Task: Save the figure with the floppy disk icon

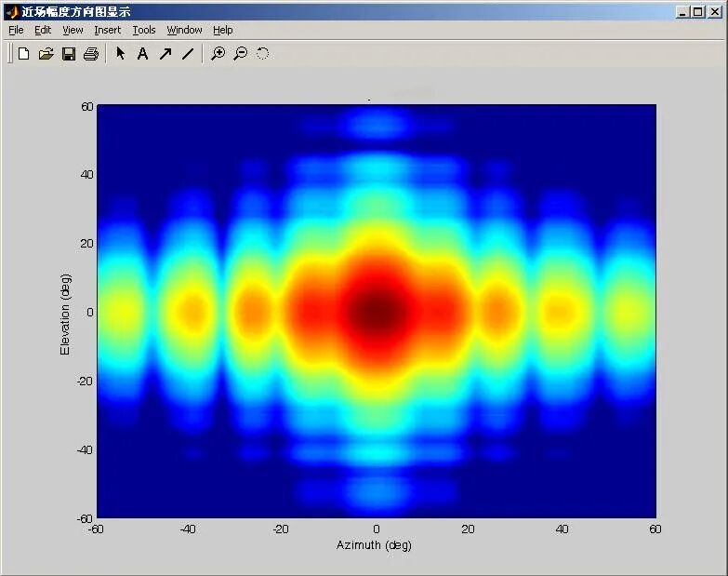Action: (69, 54)
